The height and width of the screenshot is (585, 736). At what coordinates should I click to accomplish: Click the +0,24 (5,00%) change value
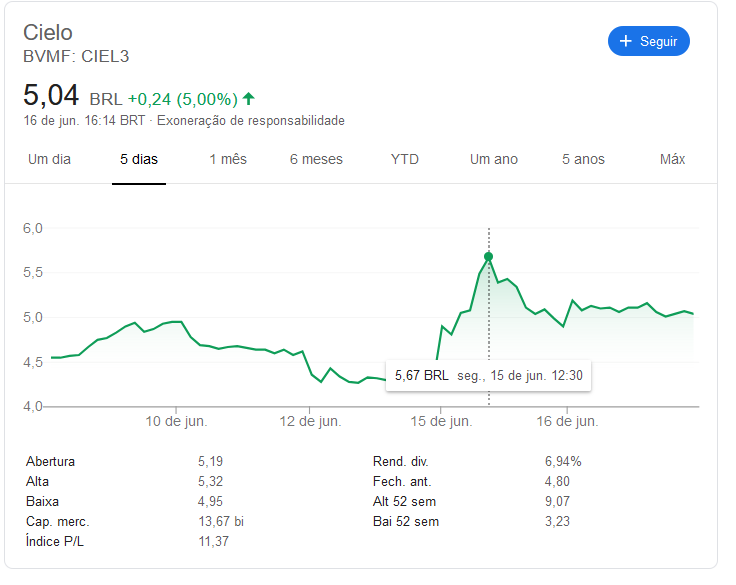click(183, 99)
